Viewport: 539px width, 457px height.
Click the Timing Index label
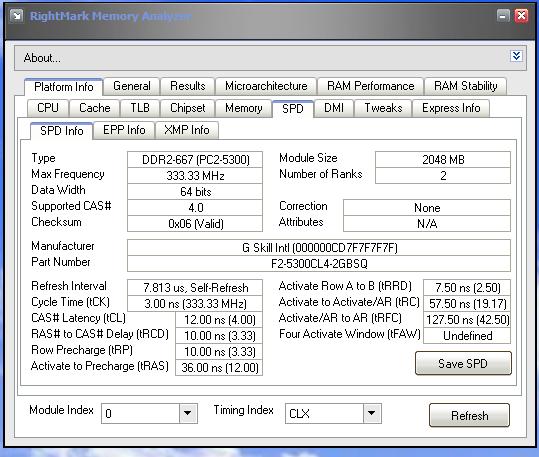[243, 410]
